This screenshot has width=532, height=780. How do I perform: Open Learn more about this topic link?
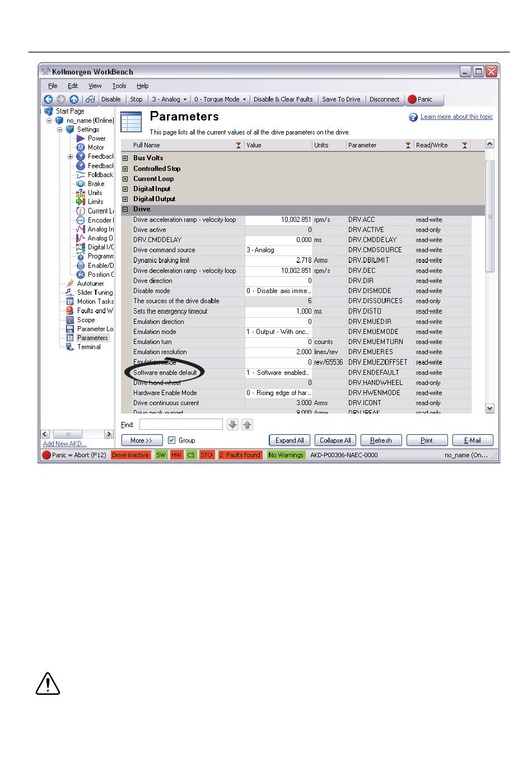(x=456, y=117)
